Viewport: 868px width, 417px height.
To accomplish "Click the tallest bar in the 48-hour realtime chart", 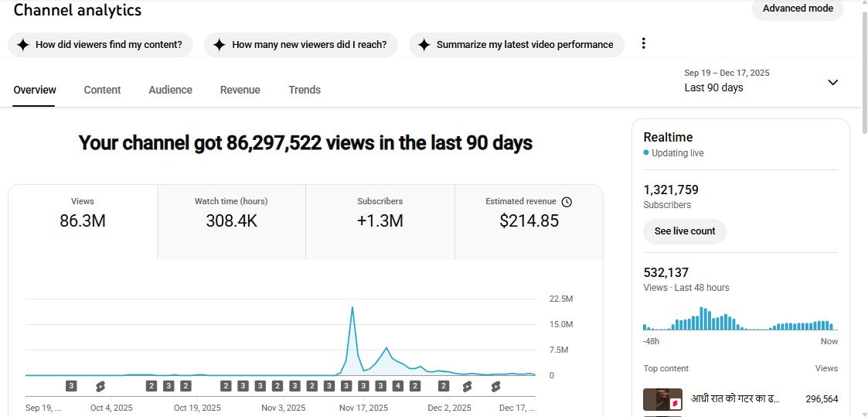I will point(702,319).
